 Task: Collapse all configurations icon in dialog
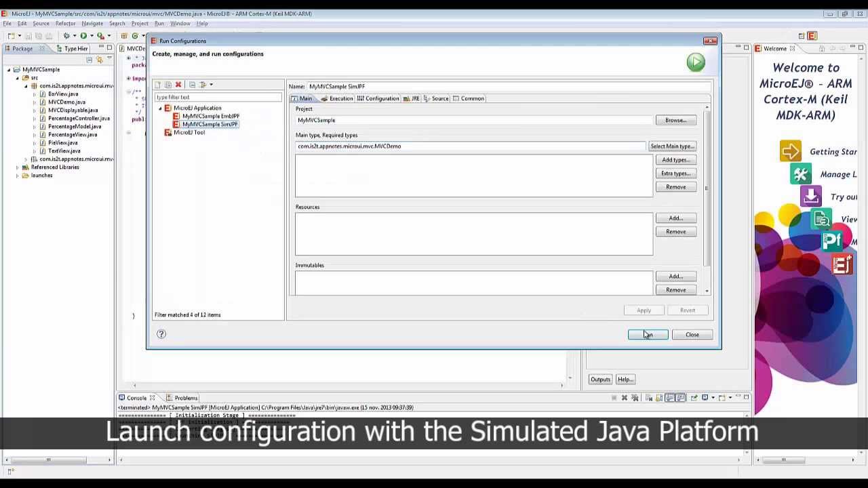pyautogui.click(x=192, y=85)
